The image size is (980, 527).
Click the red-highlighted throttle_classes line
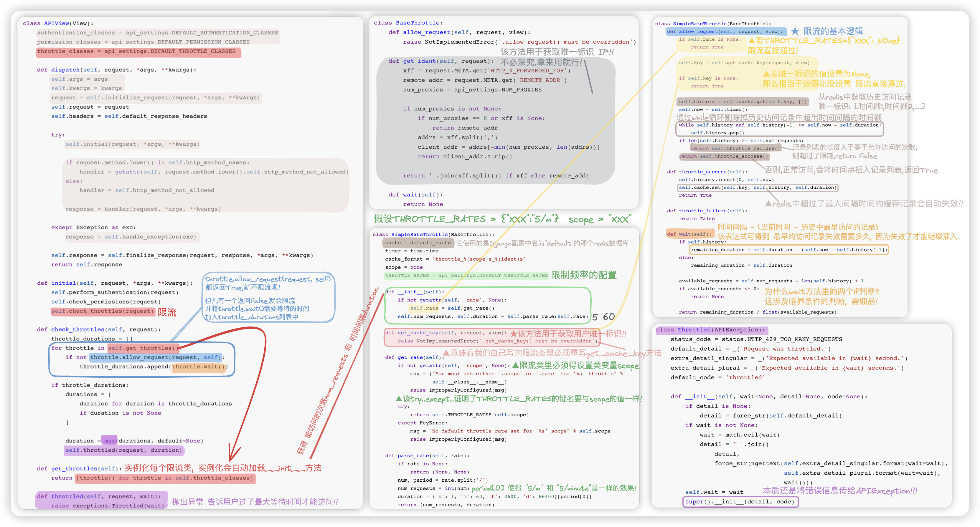click(x=138, y=51)
